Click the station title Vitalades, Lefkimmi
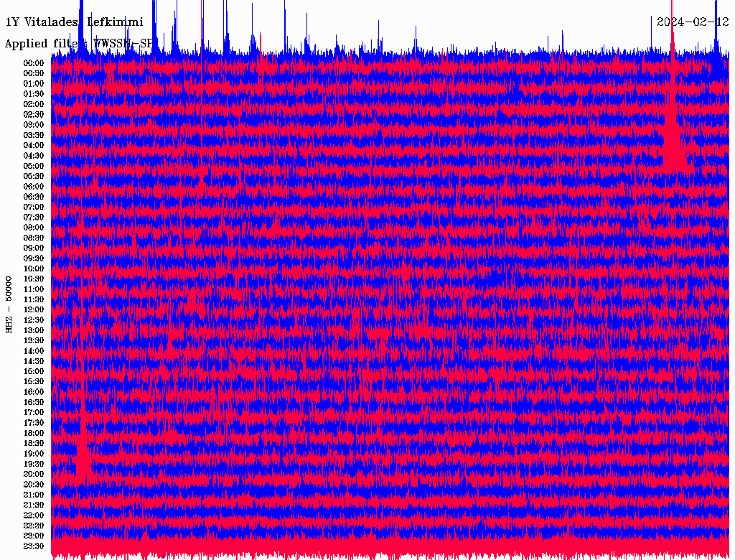The image size is (735, 560). click(75, 22)
